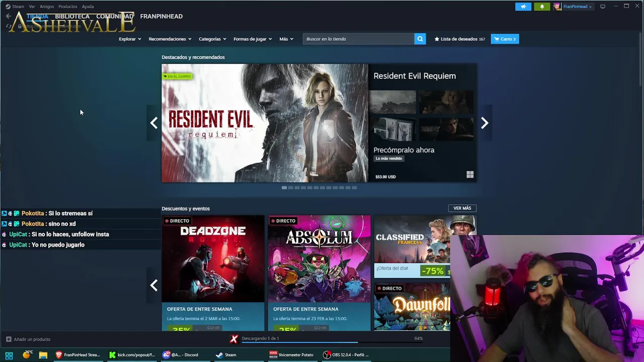Image resolution: width=644 pixels, height=362 pixels.
Task: Open File Explorer from taskbar
Action: click(43, 355)
